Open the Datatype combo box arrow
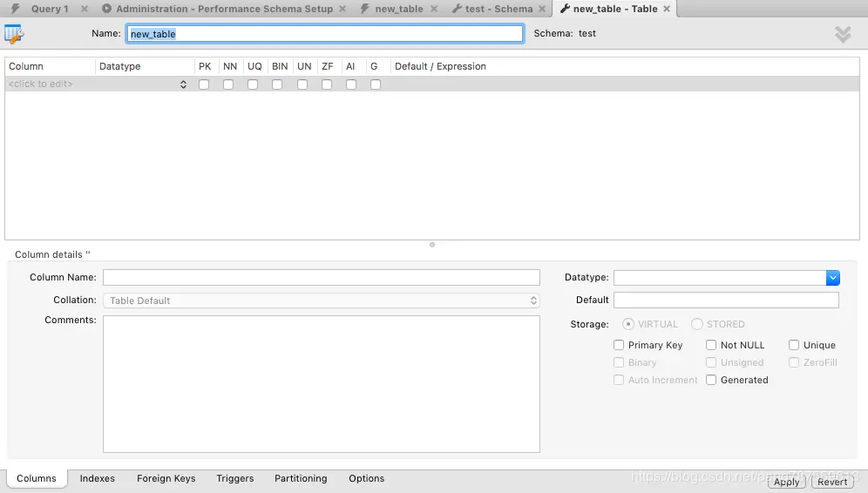Image resolution: width=868 pixels, height=493 pixels. click(832, 278)
